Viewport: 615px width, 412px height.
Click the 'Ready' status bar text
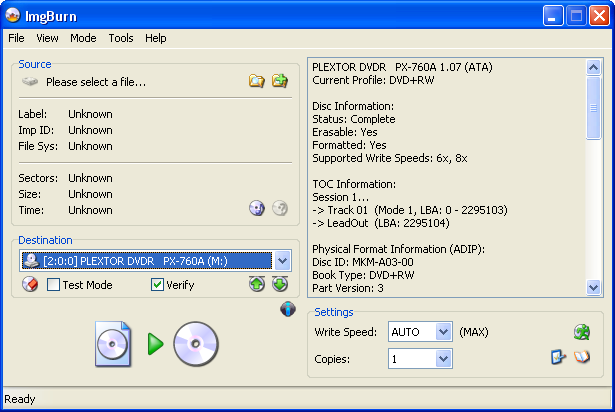tap(20, 399)
